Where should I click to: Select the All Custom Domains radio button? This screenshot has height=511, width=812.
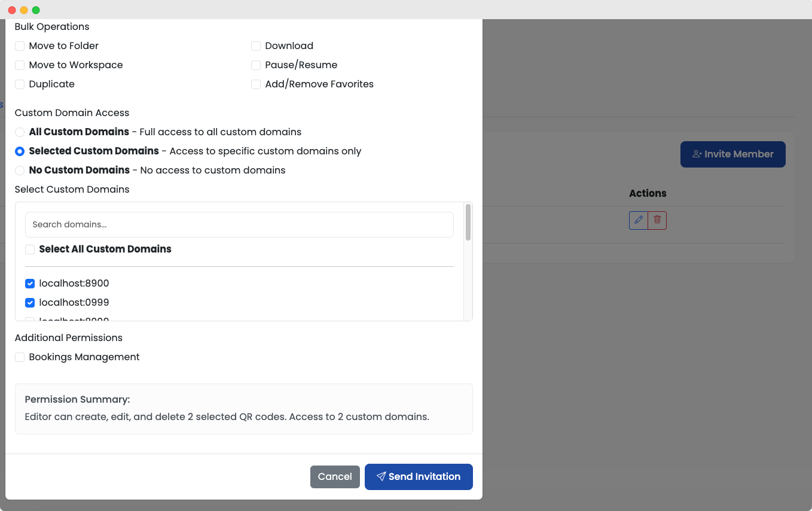coord(20,132)
